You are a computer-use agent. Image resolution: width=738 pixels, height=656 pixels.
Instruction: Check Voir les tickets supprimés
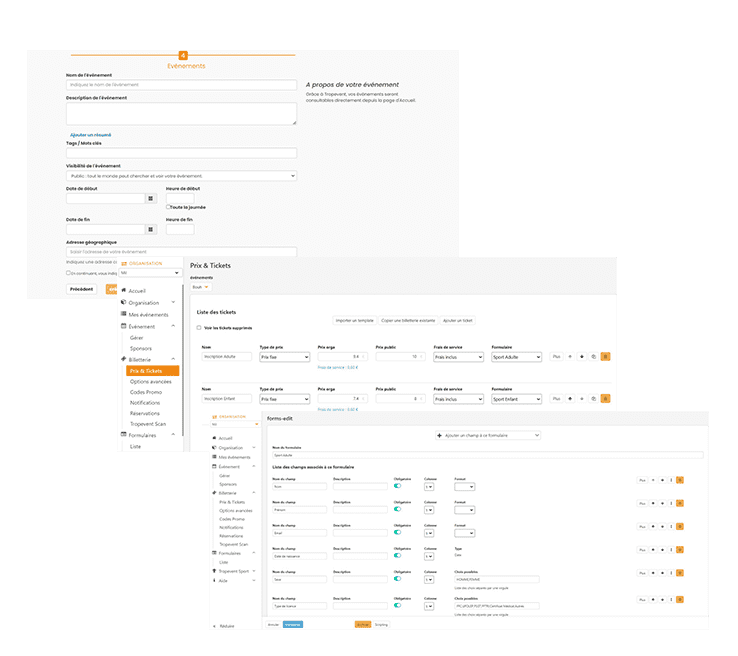tap(199, 328)
